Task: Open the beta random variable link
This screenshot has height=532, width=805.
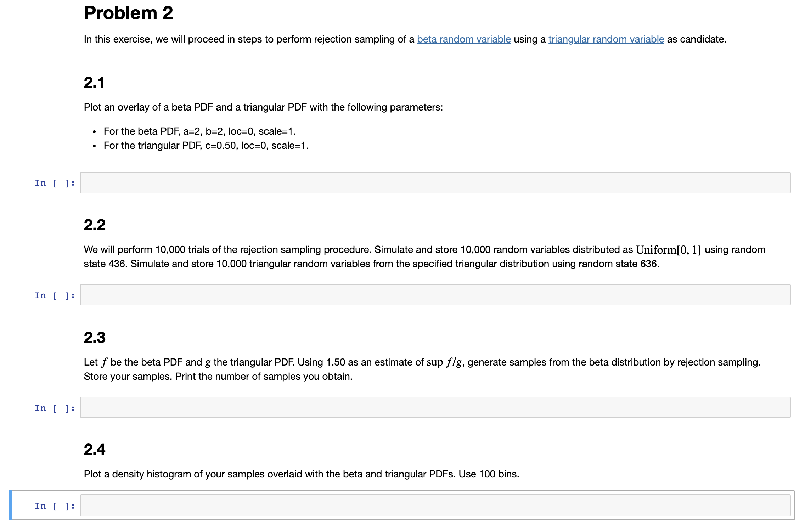Action: (464, 39)
